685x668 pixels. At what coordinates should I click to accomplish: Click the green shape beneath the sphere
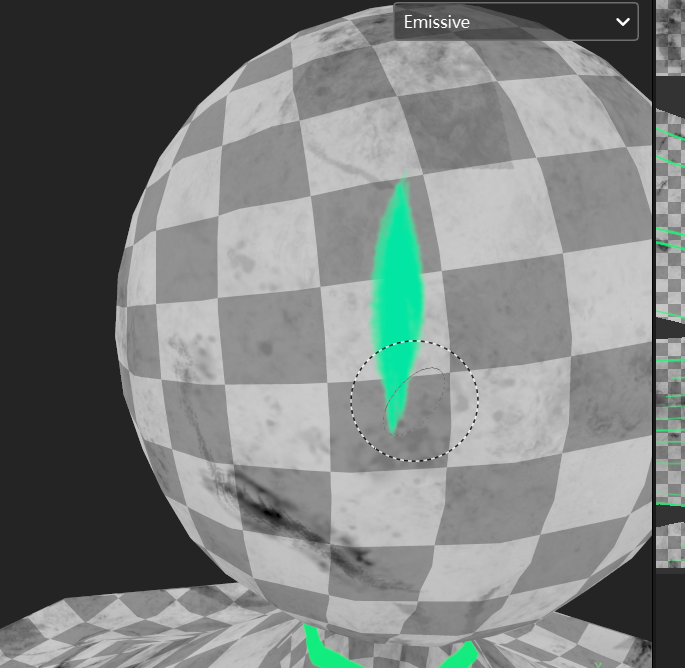322,647
